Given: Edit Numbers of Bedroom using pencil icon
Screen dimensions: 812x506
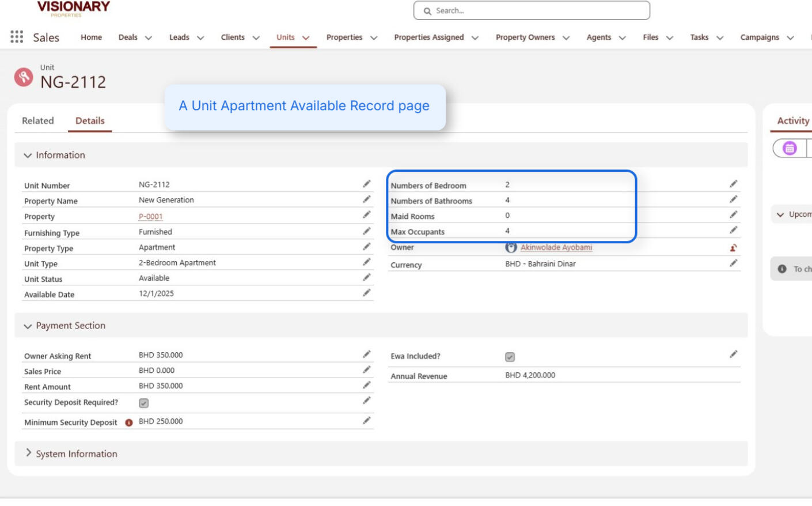Looking at the screenshot, I should click(733, 184).
